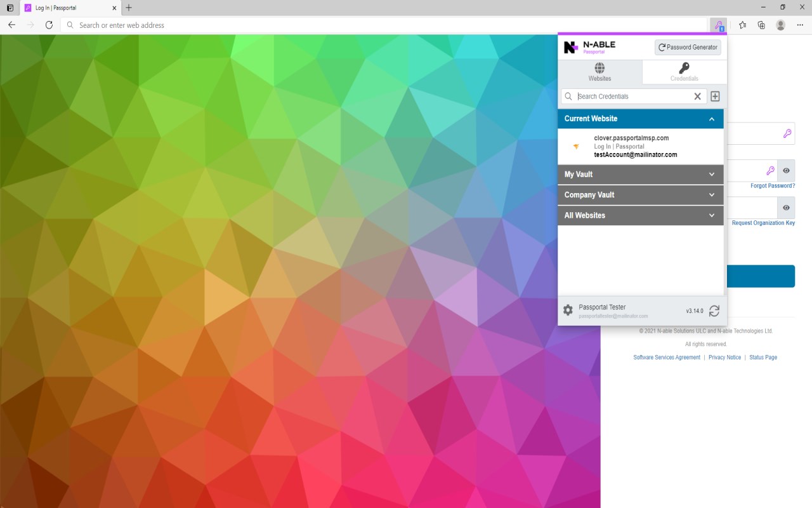Toggle organization key visibility eye icon
This screenshot has height=508, width=812.
tap(786, 208)
